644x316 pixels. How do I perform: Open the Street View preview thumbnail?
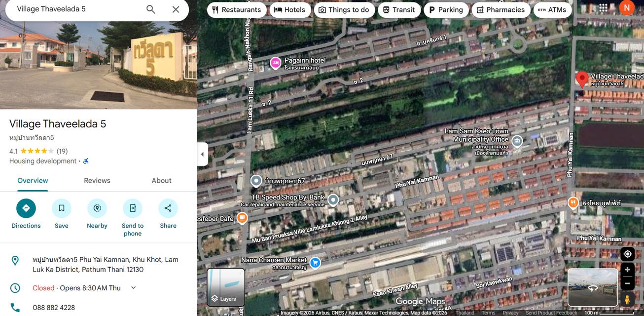point(592,287)
